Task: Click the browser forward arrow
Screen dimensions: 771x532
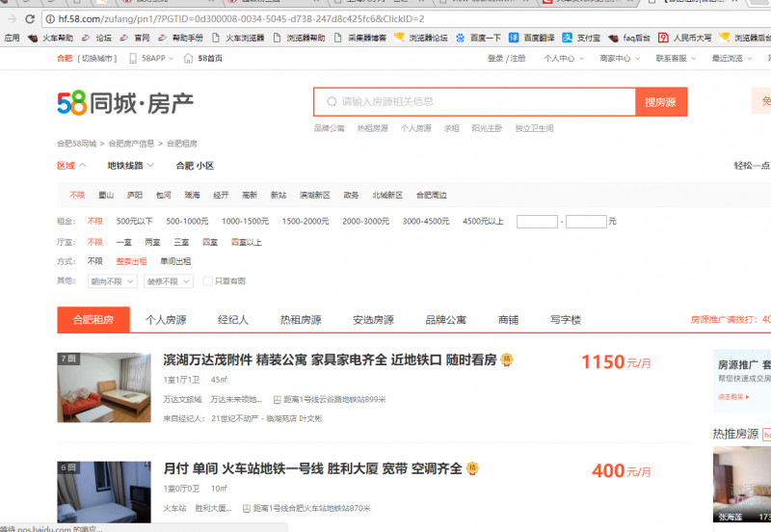Action: 13,19
